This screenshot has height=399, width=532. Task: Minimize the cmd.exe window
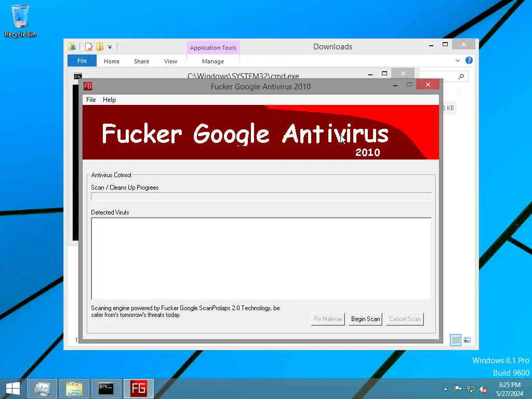370,74
